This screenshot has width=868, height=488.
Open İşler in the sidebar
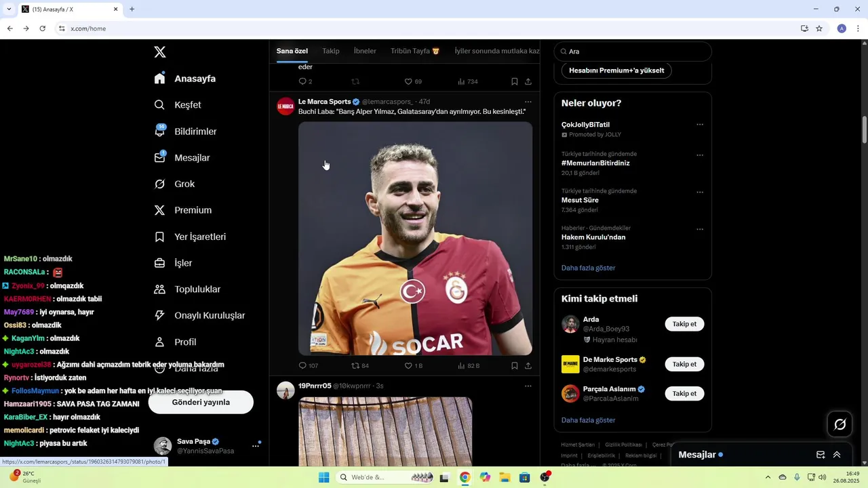tap(173, 263)
